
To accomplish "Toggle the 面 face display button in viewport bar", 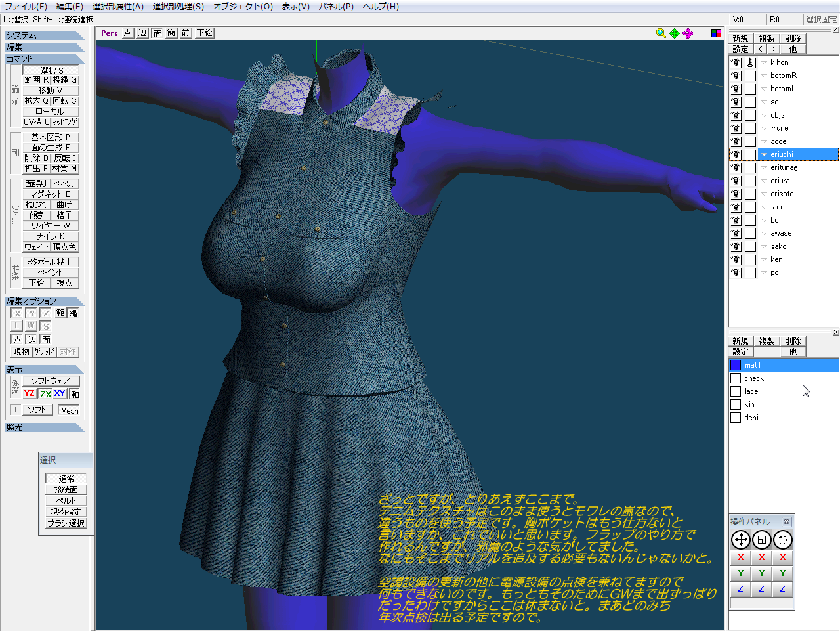I will click(x=157, y=33).
